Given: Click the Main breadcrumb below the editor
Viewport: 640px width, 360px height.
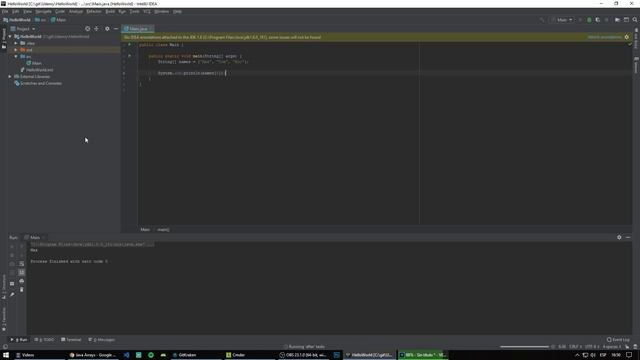Looking at the screenshot, I should click(x=145, y=229).
